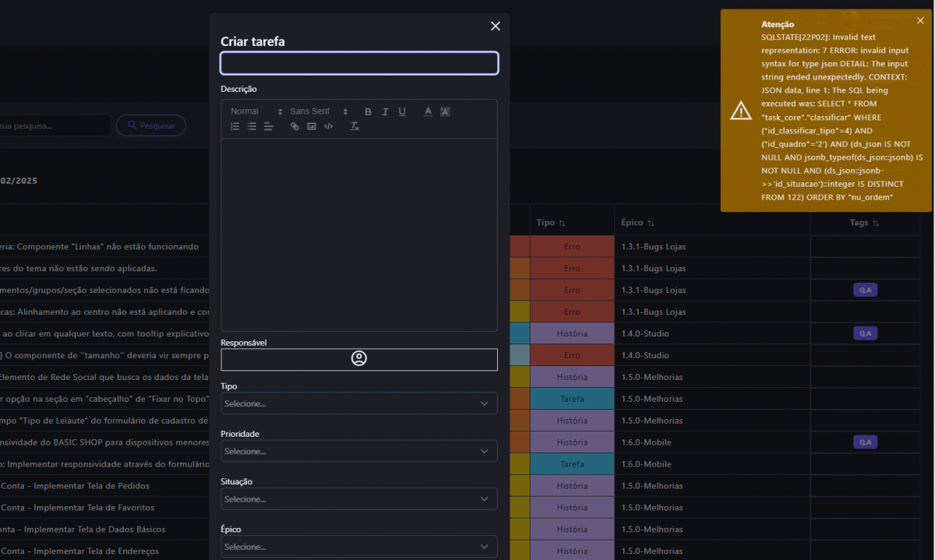The image size is (935, 560).
Task: Open the text color picker
Action: point(428,112)
